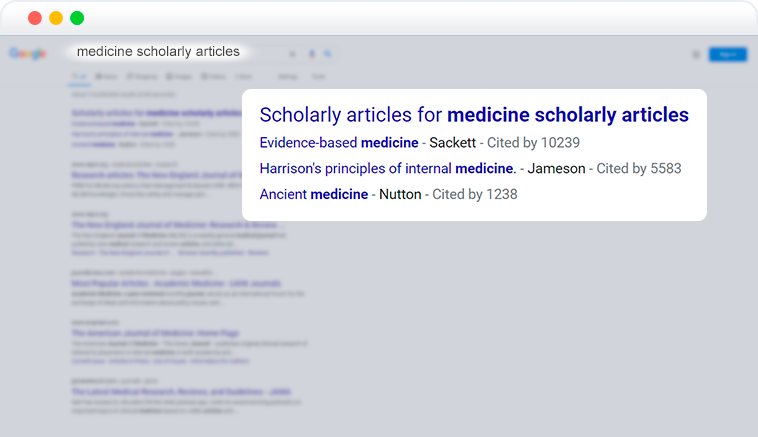Open 'The New England Journal of Medicine: Research & Review' result

pyautogui.click(x=178, y=225)
